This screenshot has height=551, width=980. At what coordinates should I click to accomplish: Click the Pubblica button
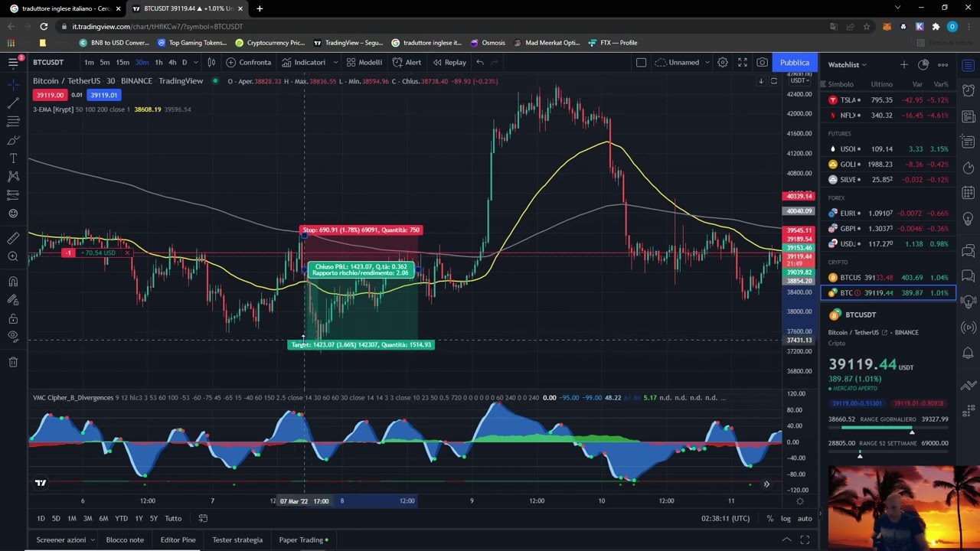pos(795,62)
